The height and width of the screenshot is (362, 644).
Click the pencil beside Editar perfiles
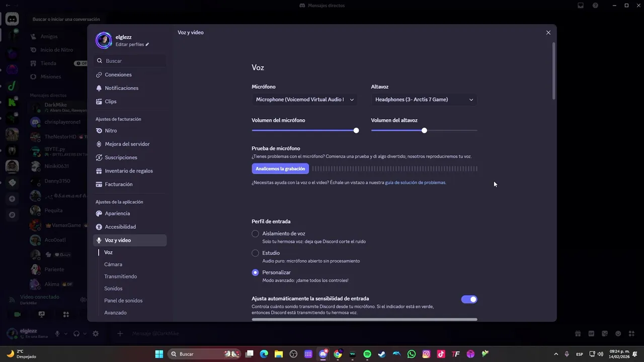coord(147,45)
